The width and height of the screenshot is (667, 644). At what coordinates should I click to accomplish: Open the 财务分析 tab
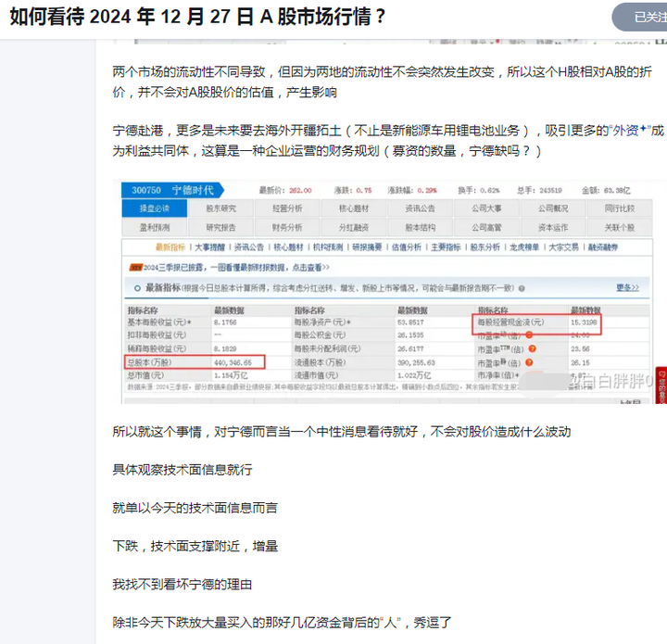[287, 228]
